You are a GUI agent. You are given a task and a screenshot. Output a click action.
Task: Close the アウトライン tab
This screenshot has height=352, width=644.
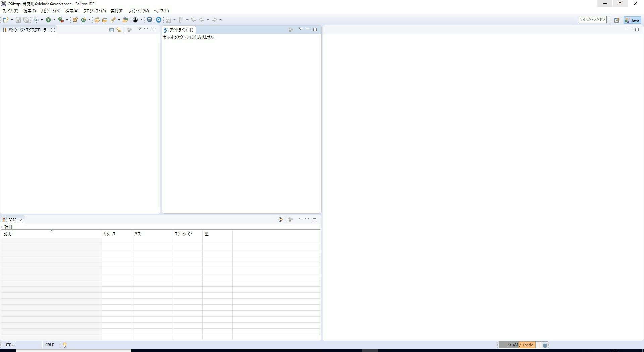coord(192,30)
